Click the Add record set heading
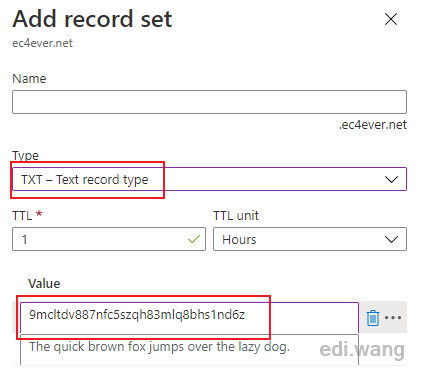 coord(92,19)
